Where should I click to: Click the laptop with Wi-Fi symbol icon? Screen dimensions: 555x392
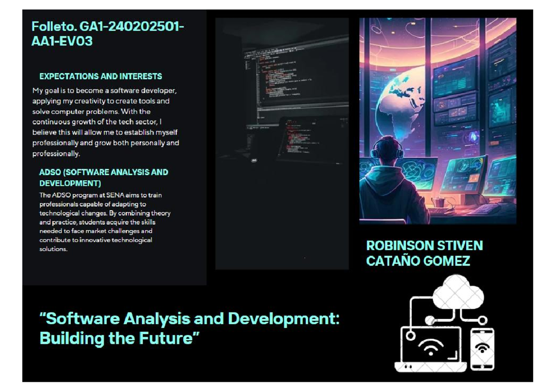click(431, 348)
